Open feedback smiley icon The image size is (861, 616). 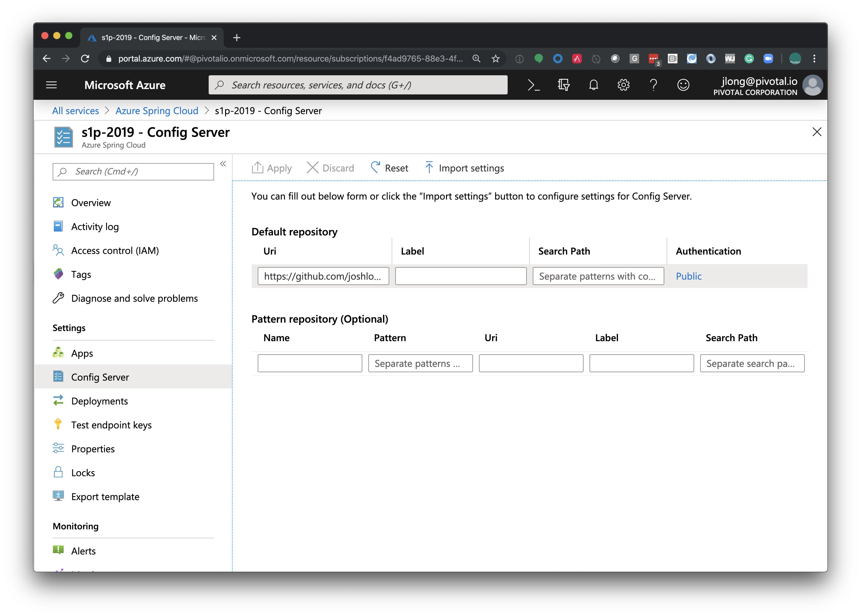click(683, 85)
